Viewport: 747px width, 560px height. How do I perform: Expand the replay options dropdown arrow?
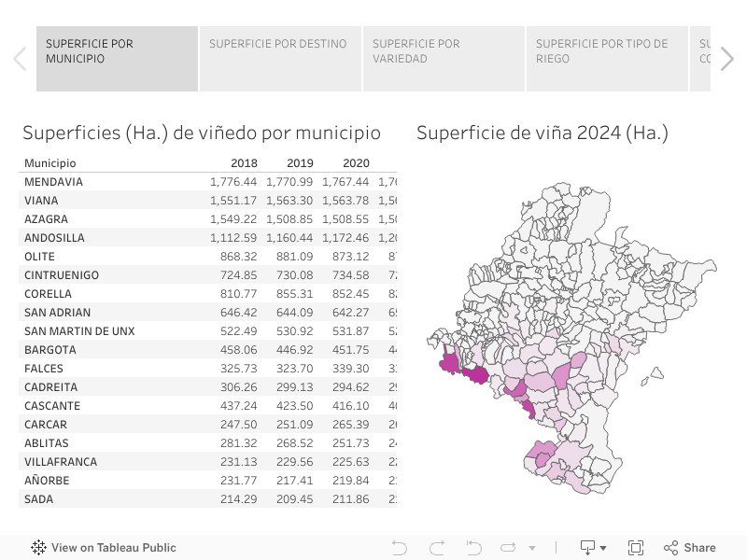[532, 549]
